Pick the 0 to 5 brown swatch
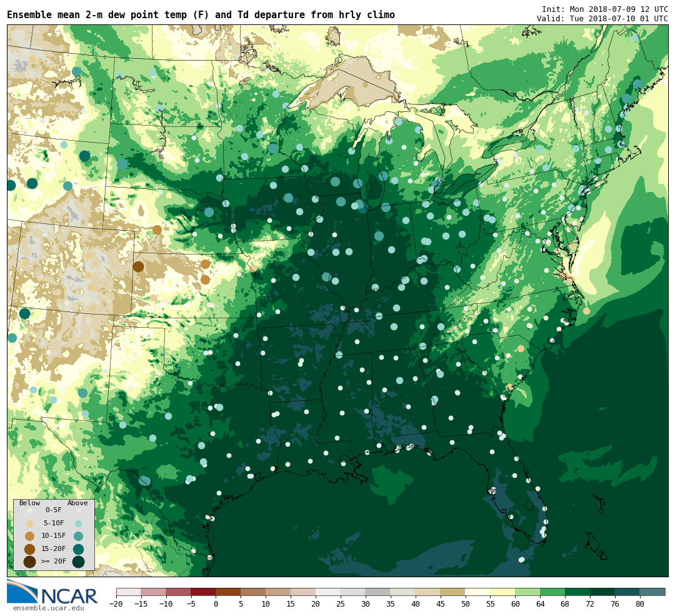675x616 pixels. (x=229, y=592)
